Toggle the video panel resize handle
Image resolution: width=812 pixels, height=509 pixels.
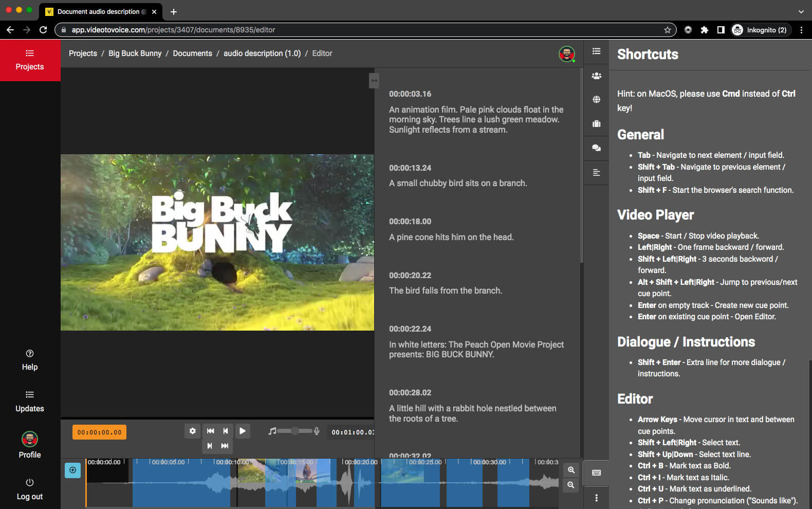374,80
